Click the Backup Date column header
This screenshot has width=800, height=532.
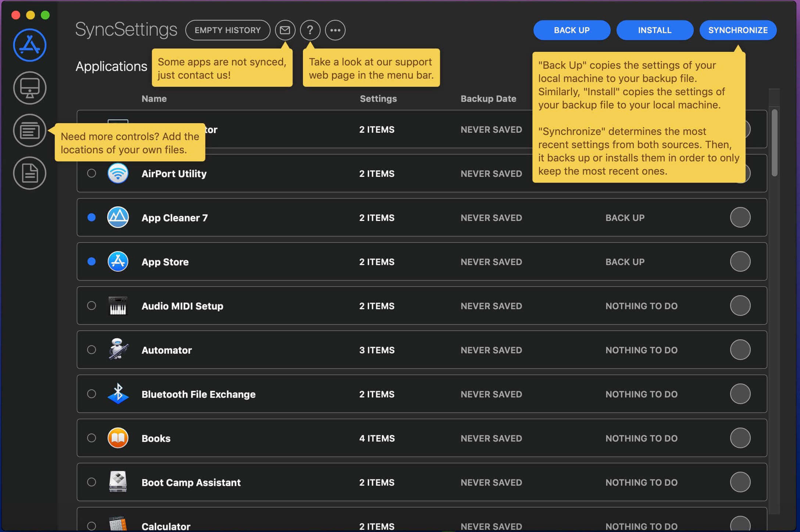488,99
